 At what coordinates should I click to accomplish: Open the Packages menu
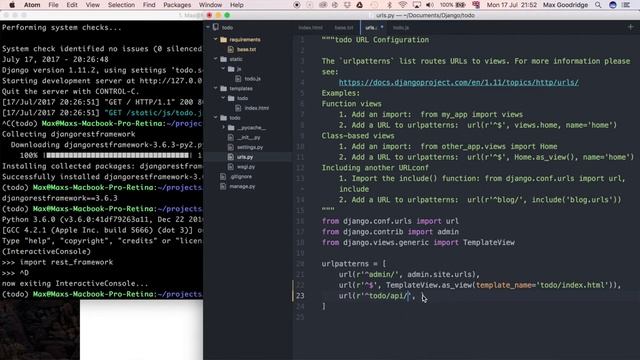[177, 5]
